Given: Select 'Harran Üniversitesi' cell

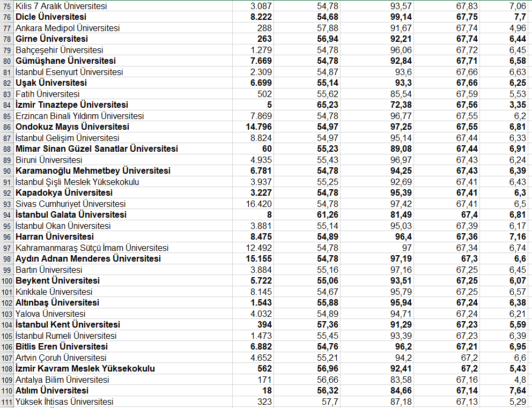Looking at the screenshot, I should tap(123, 237).
